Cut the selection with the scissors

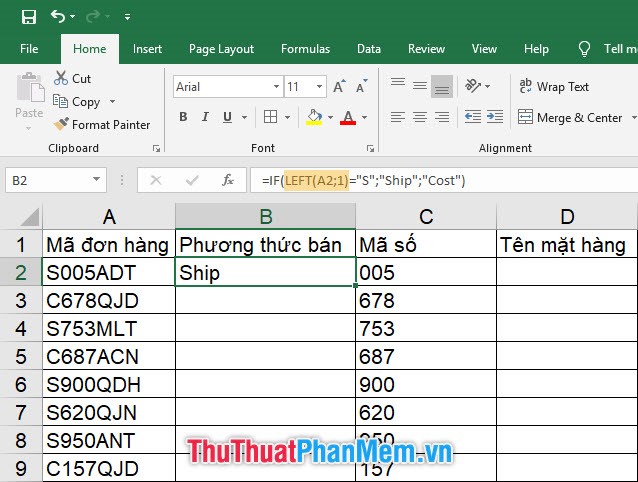[x=72, y=78]
